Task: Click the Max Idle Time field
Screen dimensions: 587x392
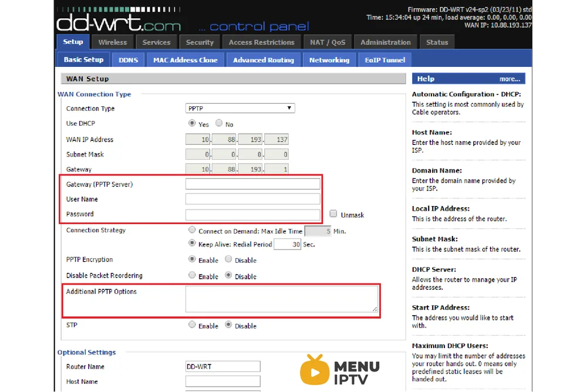Action: [318, 231]
